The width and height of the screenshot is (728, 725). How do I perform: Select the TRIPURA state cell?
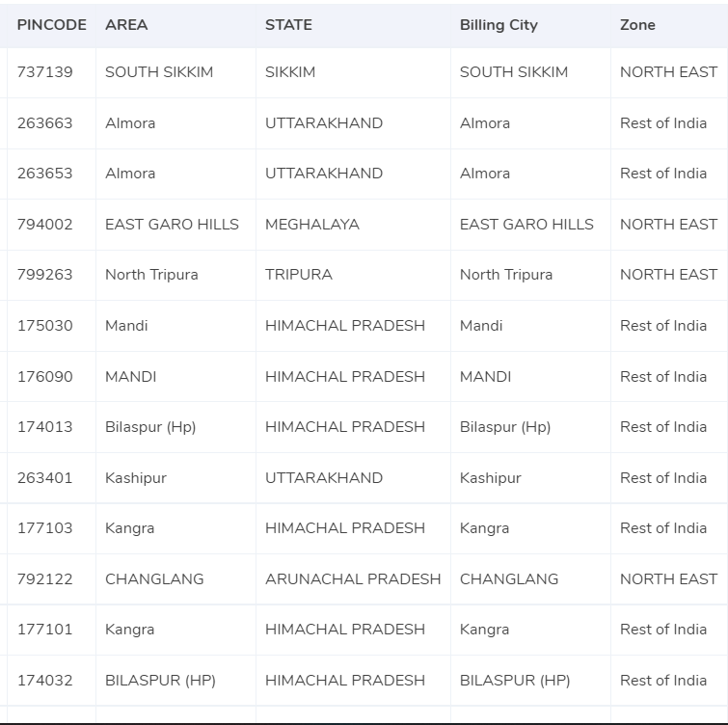click(x=353, y=275)
